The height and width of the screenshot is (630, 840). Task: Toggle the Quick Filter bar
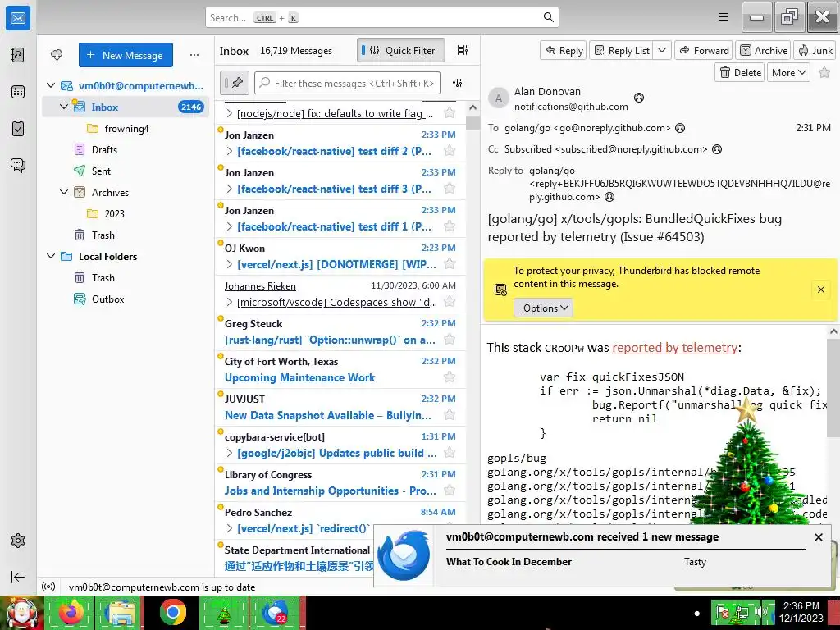(400, 50)
